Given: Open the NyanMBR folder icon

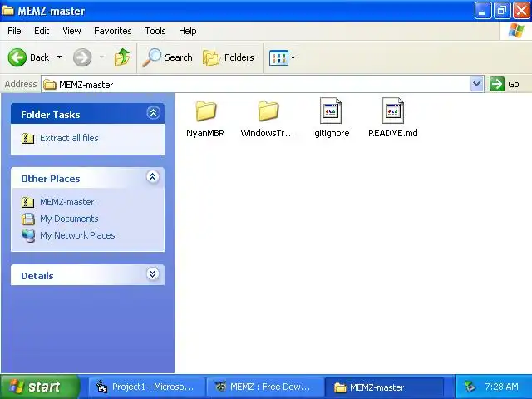Looking at the screenshot, I should point(205,111).
